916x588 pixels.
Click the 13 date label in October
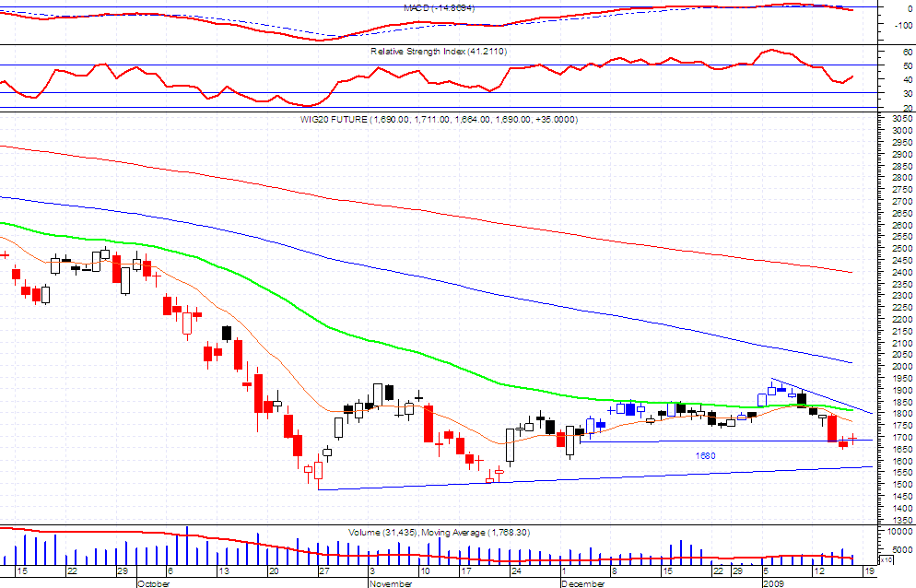coord(223,571)
